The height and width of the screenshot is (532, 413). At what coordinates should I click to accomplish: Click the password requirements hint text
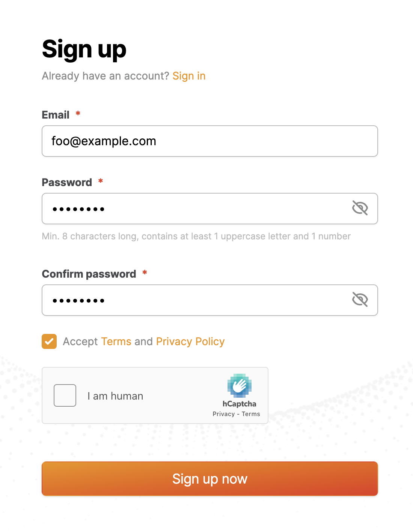(196, 236)
